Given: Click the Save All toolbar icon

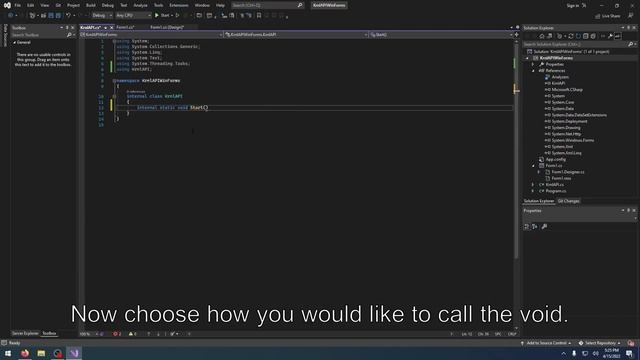Looking at the screenshot, I should pyautogui.click(x=58, y=16).
